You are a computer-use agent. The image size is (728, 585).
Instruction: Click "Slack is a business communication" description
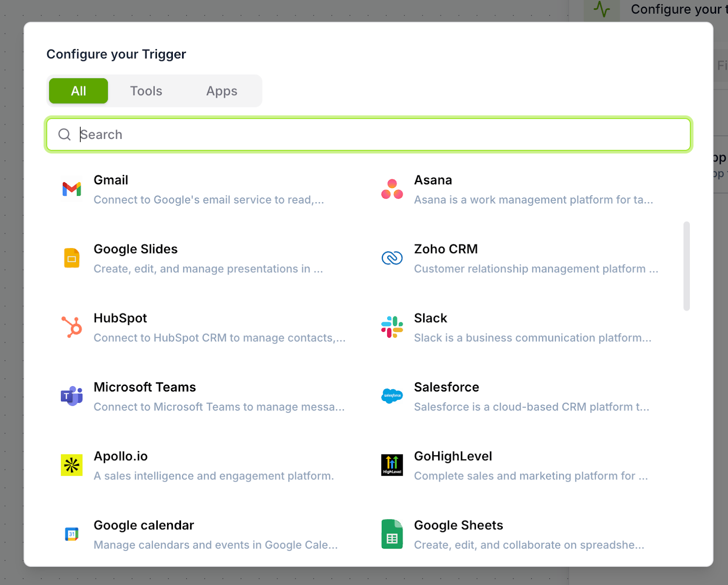[x=533, y=338]
